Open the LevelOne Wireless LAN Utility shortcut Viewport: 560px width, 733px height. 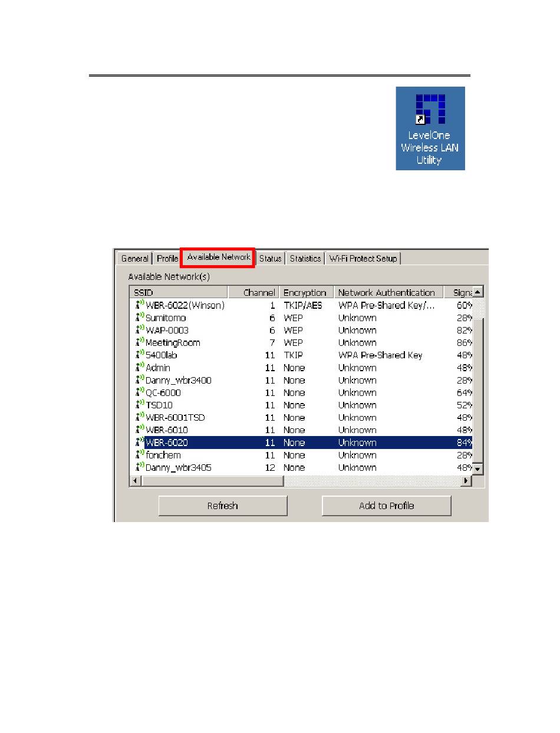[430, 128]
